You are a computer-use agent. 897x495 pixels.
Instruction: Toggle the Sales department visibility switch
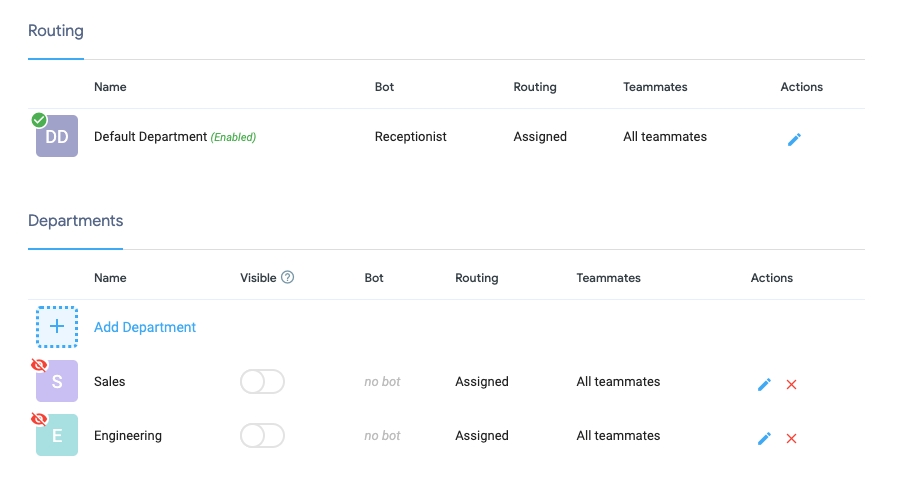[x=262, y=382]
